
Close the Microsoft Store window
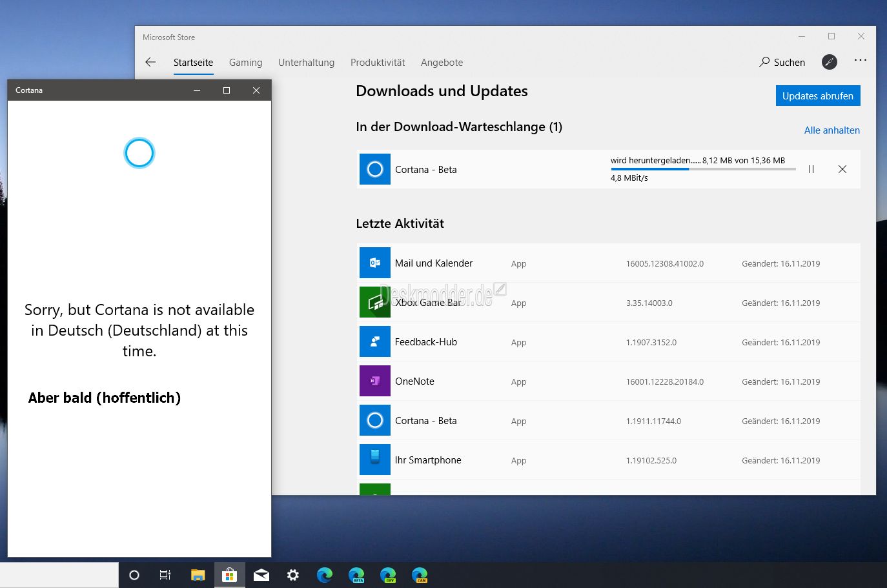tap(861, 37)
